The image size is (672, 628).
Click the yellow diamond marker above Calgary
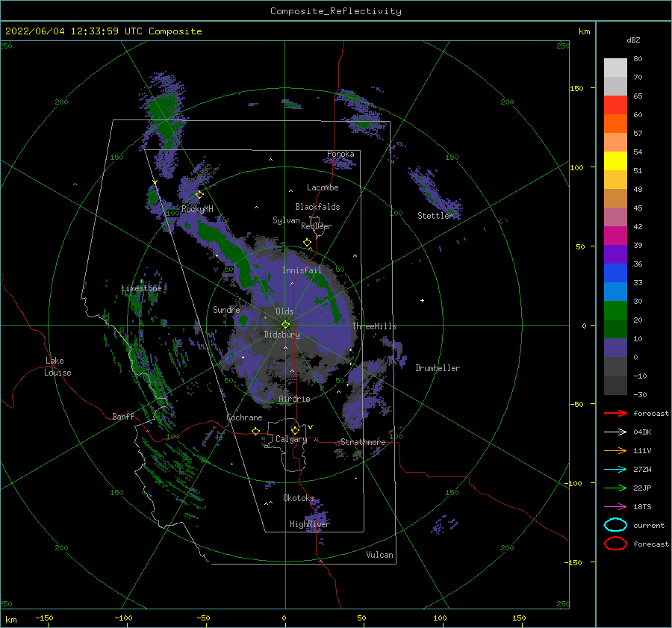click(295, 430)
